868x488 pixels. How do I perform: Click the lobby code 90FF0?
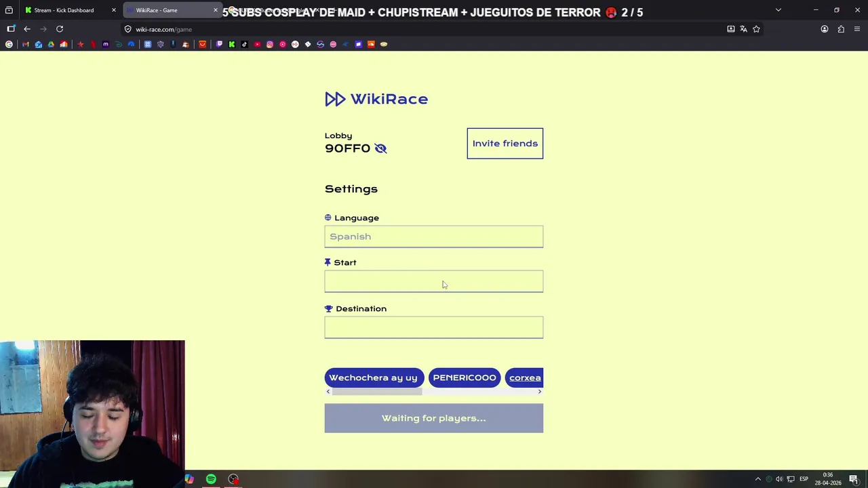[x=348, y=148]
